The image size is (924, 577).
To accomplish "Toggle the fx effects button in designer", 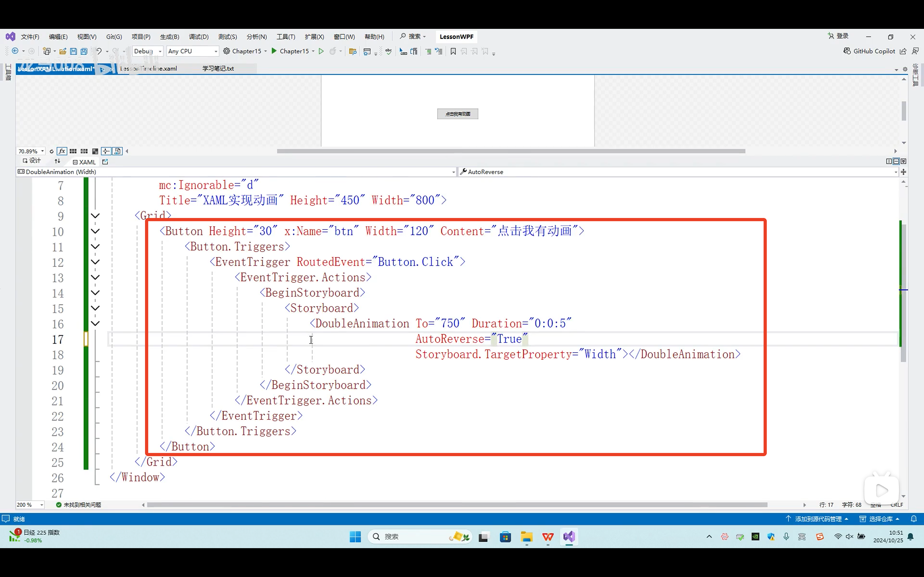I will 62,151.
